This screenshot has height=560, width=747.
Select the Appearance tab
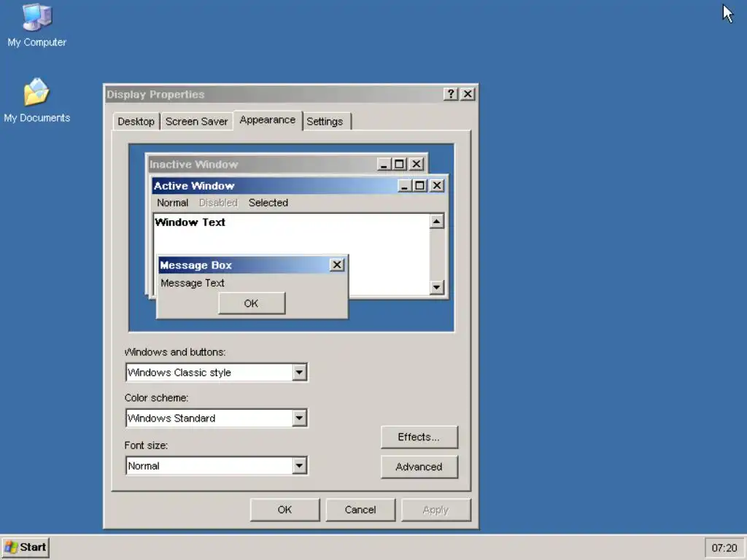pyautogui.click(x=267, y=120)
